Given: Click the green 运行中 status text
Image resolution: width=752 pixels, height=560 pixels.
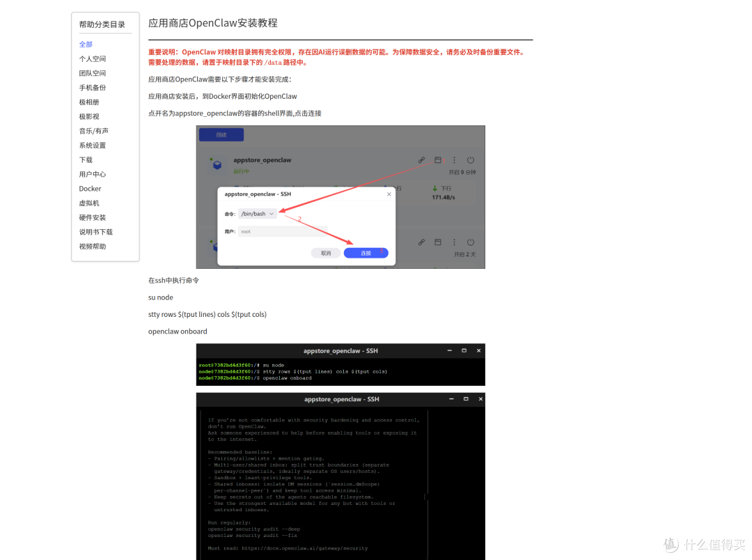Looking at the screenshot, I should (241, 171).
